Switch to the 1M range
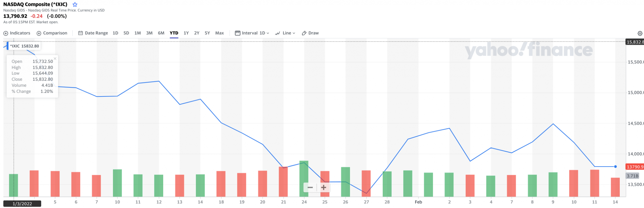This screenshot has height=208, width=644. (138, 33)
